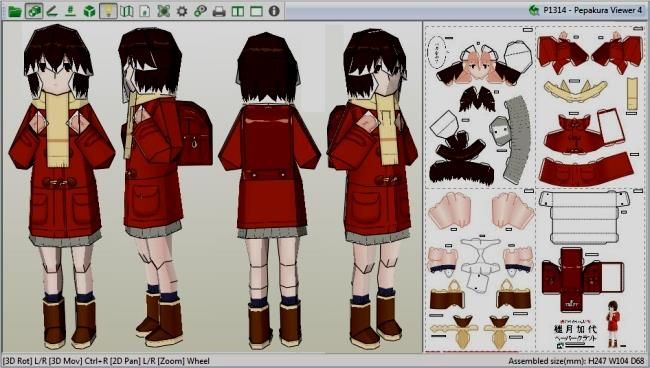Open settings with the gear icon
Screen dimensions: 650x368
[182, 11]
